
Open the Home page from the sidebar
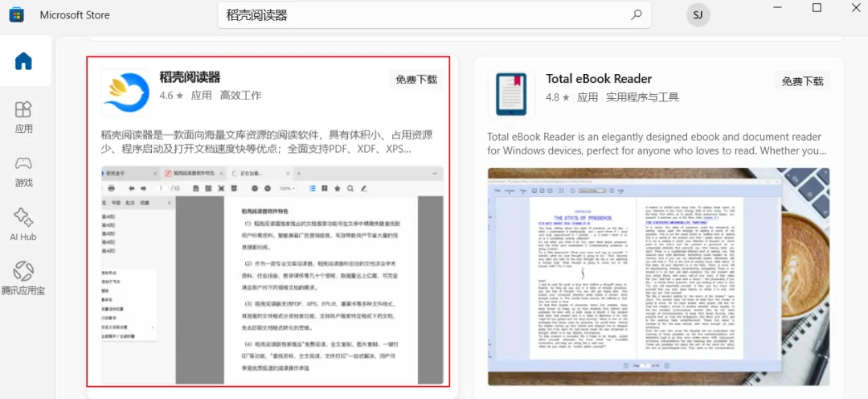pyautogui.click(x=23, y=61)
